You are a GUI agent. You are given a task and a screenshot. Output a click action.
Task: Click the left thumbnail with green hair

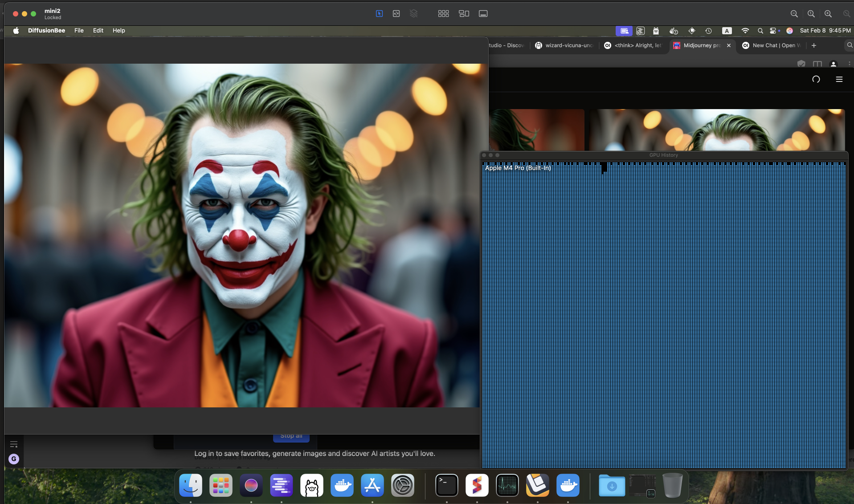point(537,130)
